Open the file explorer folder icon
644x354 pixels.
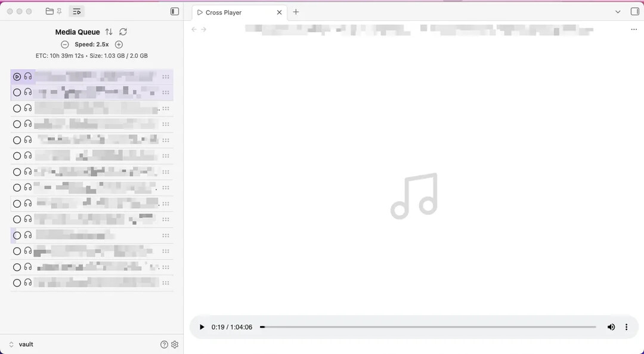click(49, 11)
